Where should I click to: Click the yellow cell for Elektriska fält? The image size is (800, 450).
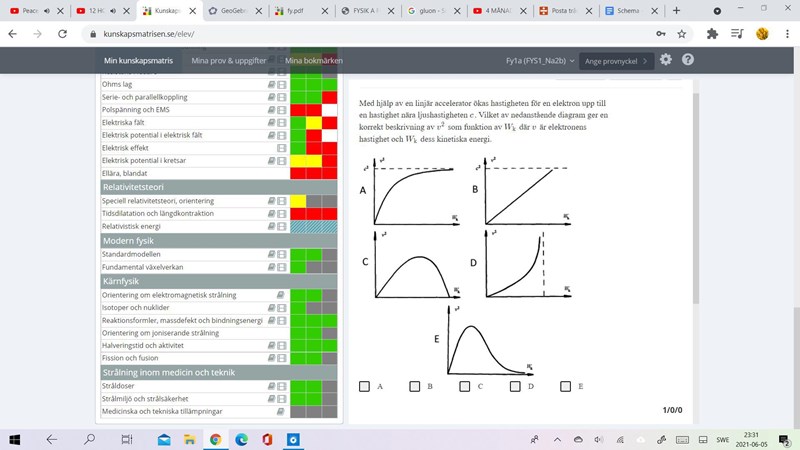click(x=314, y=123)
